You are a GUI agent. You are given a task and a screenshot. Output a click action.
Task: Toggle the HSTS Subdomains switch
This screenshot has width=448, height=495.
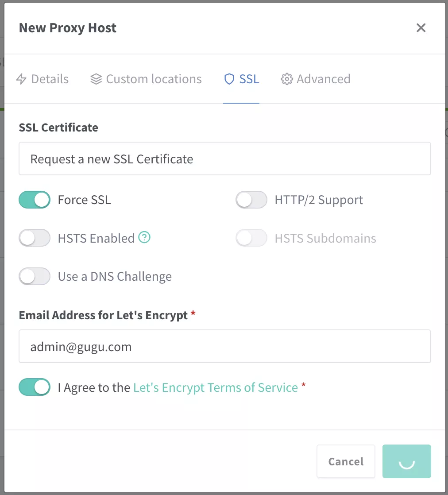(x=251, y=238)
